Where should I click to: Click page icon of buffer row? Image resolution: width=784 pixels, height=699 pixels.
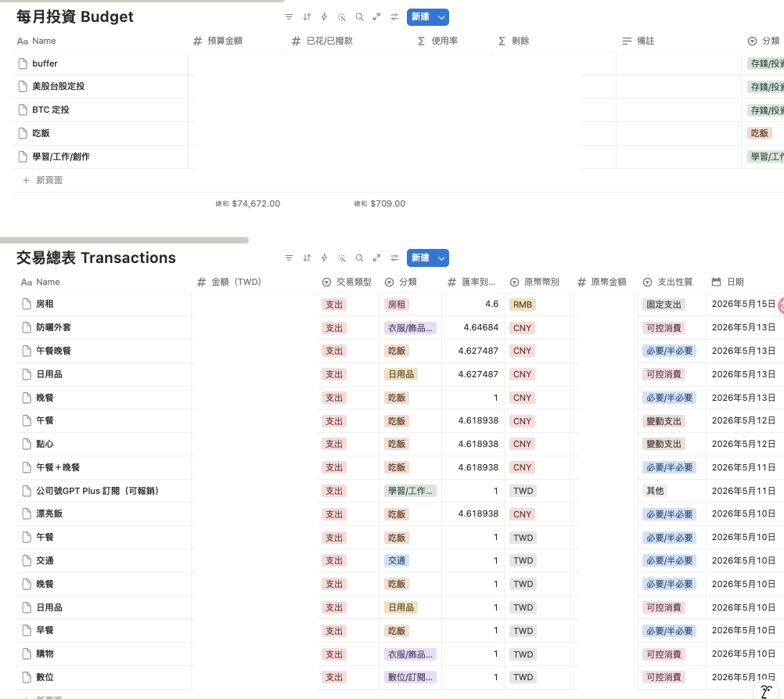[23, 63]
